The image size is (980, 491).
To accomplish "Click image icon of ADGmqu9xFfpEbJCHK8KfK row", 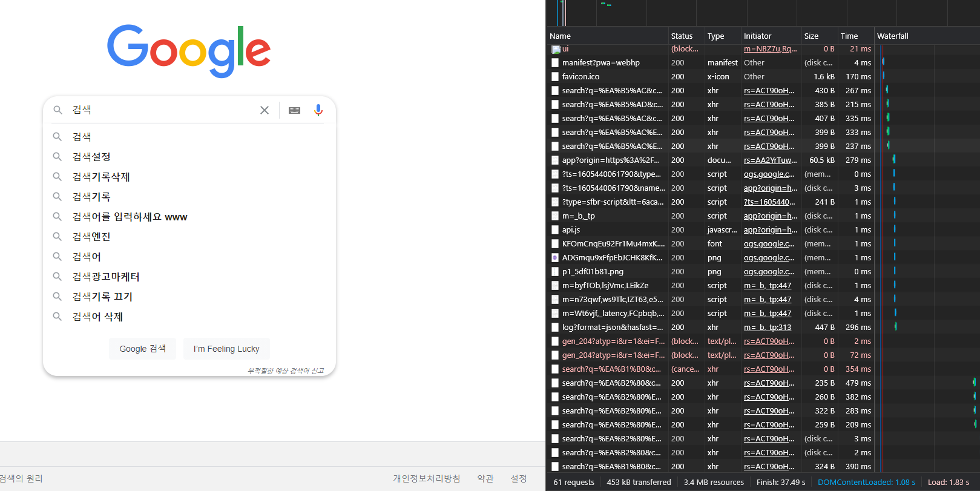I will 555,258.
